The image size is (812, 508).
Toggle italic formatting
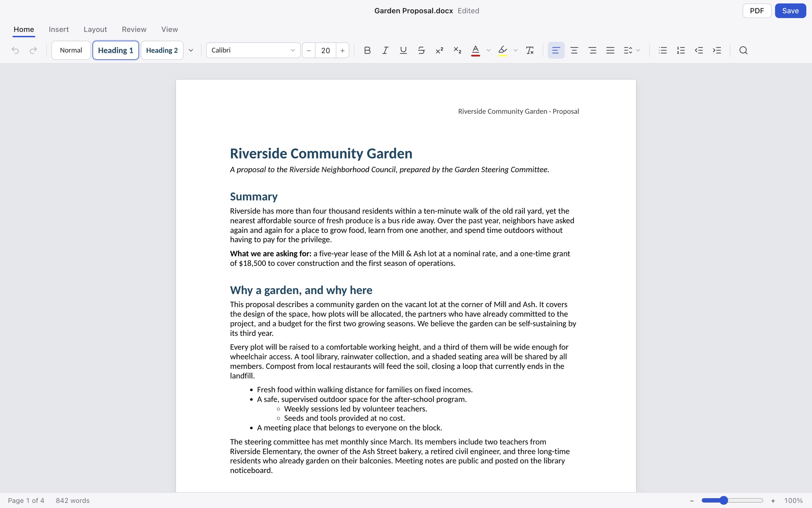(385, 50)
